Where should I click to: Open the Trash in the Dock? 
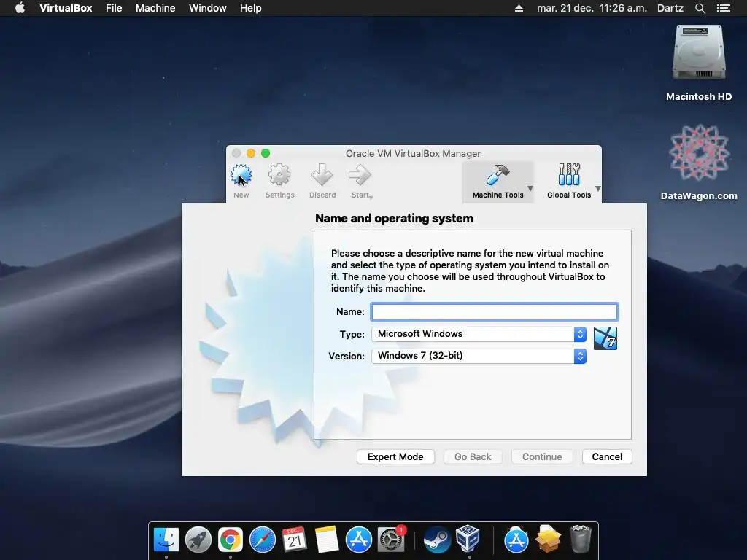pyautogui.click(x=580, y=539)
